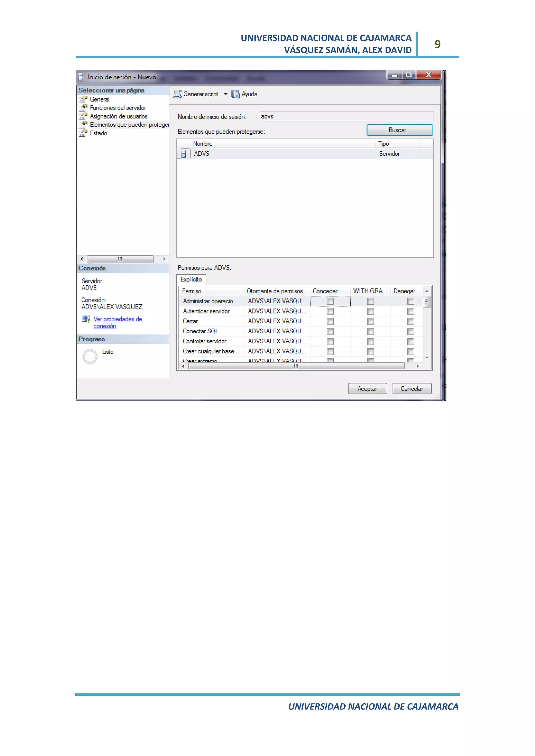
Task: Click the Ayuda help icon
Action: click(235, 94)
